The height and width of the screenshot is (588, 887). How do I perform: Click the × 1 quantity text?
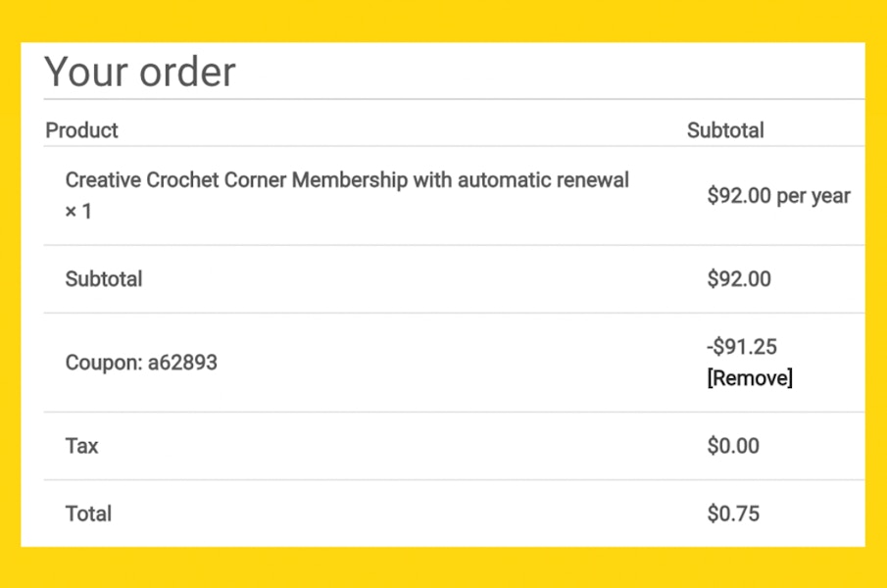(x=78, y=212)
